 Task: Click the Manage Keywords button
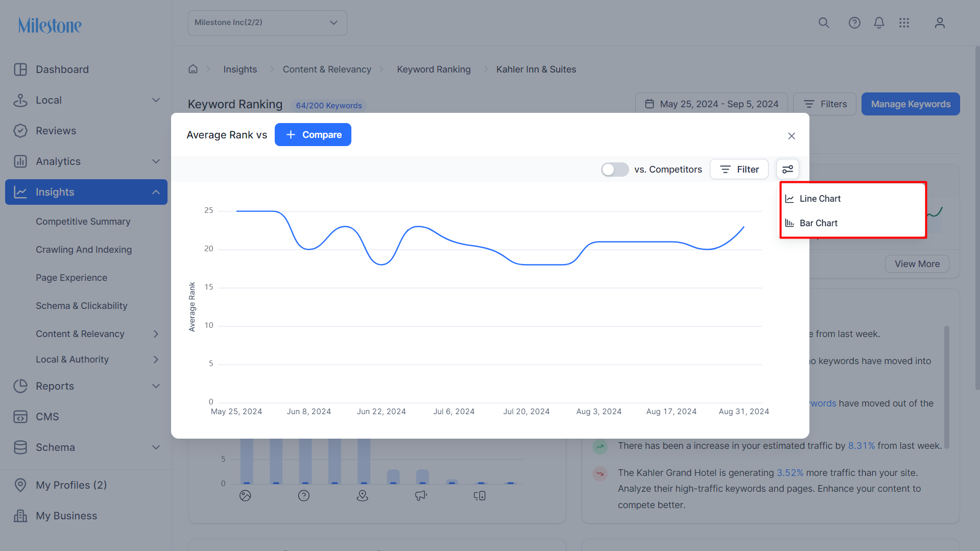[x=911, y=104]
